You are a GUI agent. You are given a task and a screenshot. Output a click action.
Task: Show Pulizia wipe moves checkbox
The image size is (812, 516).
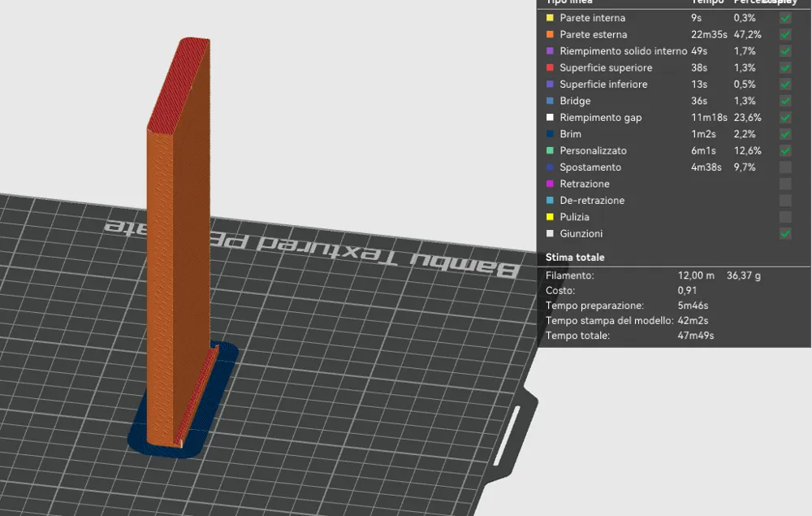(785, 216)
